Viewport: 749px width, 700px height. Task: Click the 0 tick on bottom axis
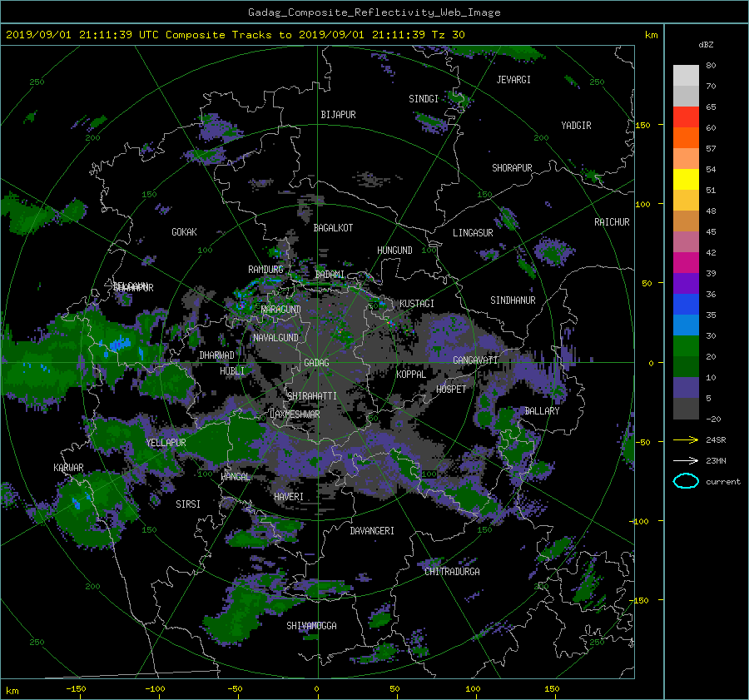pos(317,689)
